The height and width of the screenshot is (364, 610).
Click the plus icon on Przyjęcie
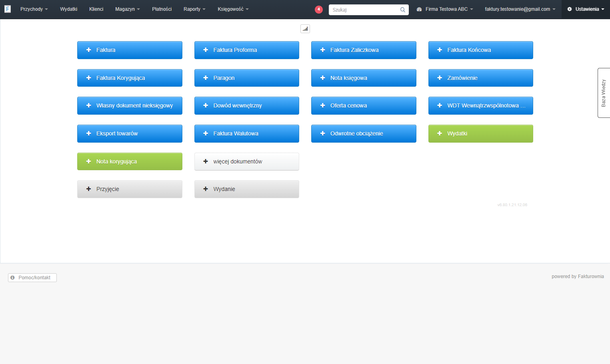(x=89, y=189)
